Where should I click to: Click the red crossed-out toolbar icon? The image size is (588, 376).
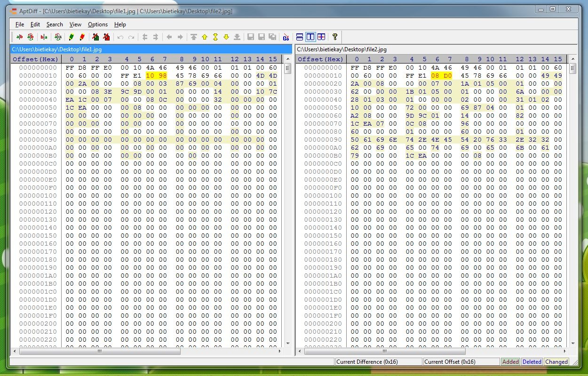point(106,37)
